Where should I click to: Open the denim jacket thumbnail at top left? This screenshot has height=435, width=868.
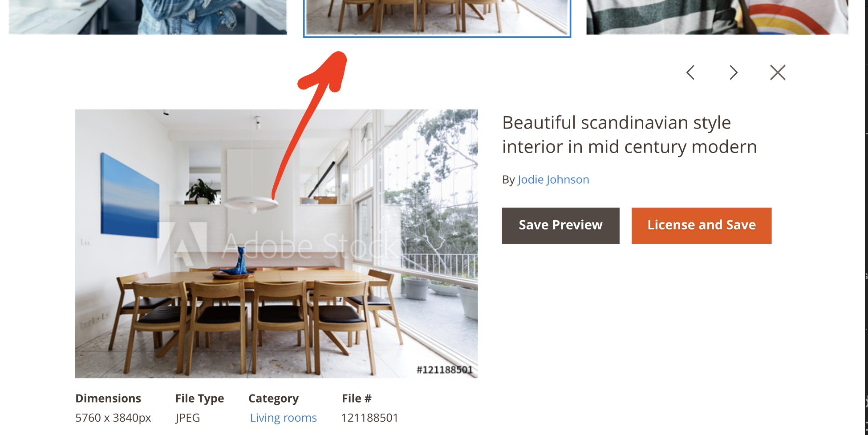coord(148,17)
